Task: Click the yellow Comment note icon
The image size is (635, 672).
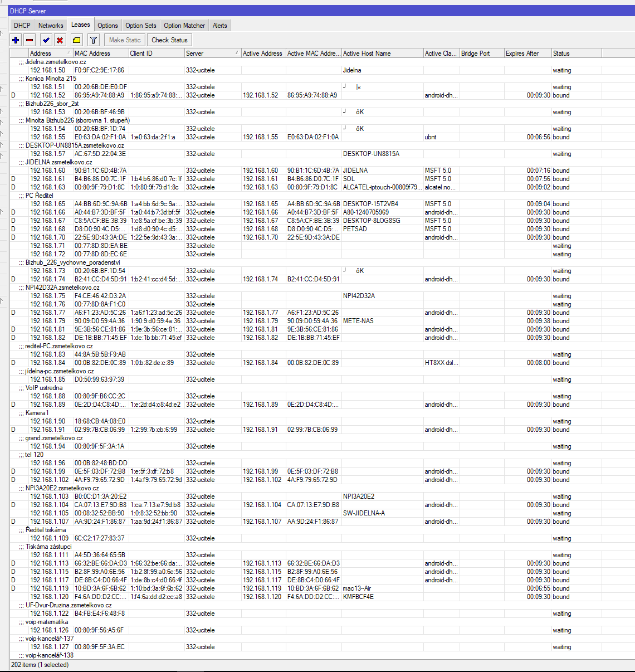Action: (77, 40)
